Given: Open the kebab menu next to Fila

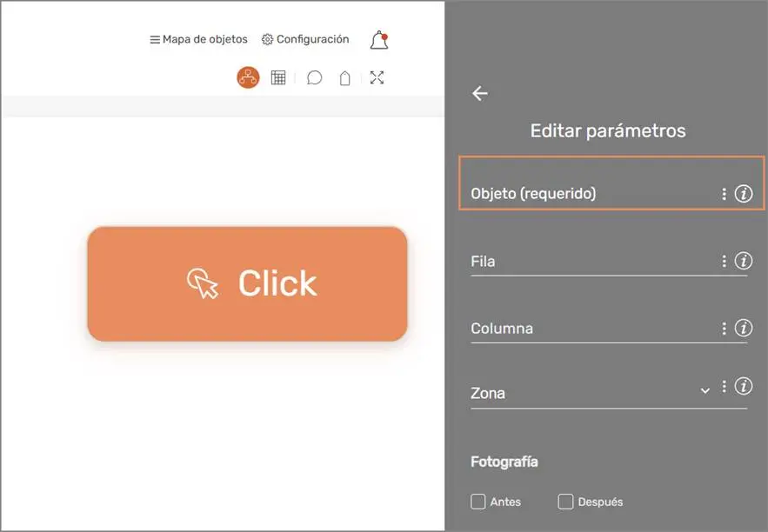Looking at the screenshot, I should click(722, 260).
